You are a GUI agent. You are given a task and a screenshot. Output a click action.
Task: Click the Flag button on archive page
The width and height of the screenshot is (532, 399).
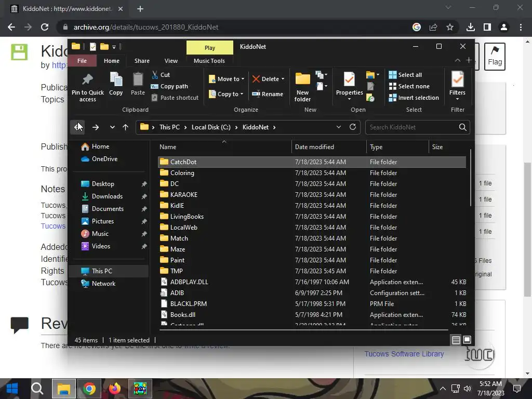click(x=495, y=56)
